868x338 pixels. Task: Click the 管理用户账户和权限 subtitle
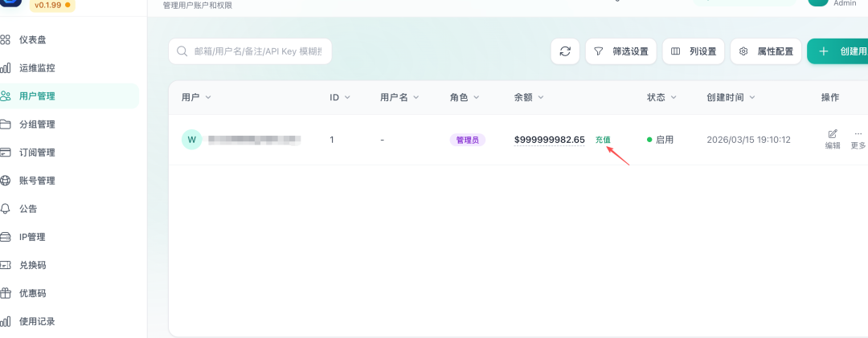pyautogui.click(x=198, y=5)
